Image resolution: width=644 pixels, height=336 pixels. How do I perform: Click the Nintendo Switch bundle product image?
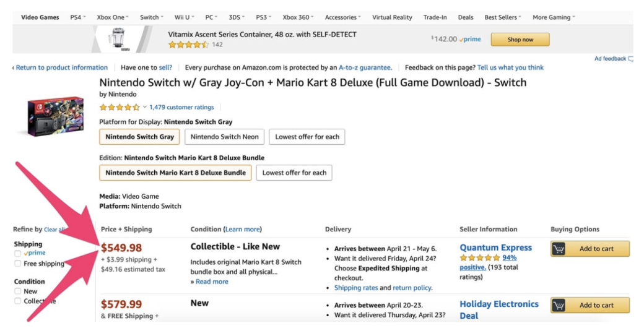coord(55,116)
